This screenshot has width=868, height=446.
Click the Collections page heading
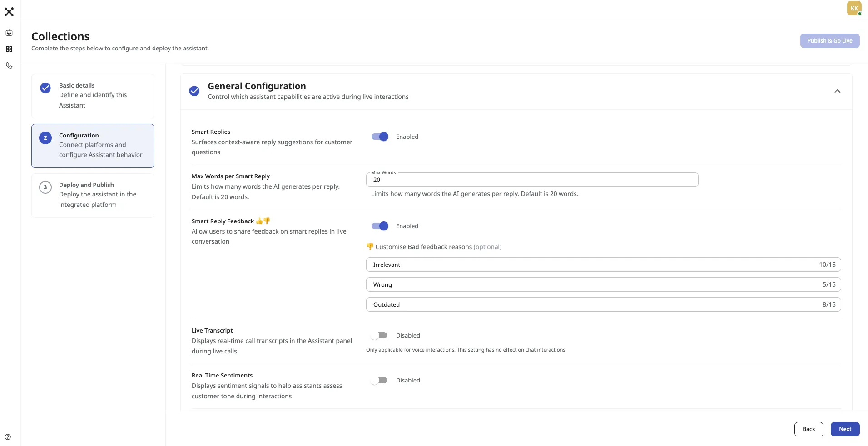point(60,36)
